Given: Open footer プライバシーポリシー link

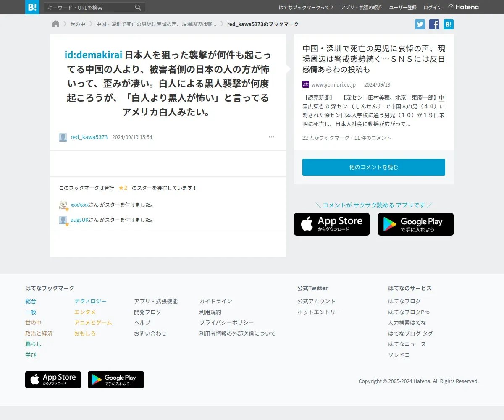Looking at the screenshot, I should point(227,323).
